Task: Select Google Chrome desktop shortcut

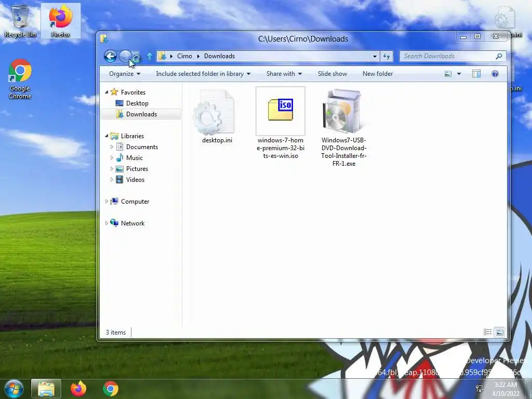Action: (20, 79)
